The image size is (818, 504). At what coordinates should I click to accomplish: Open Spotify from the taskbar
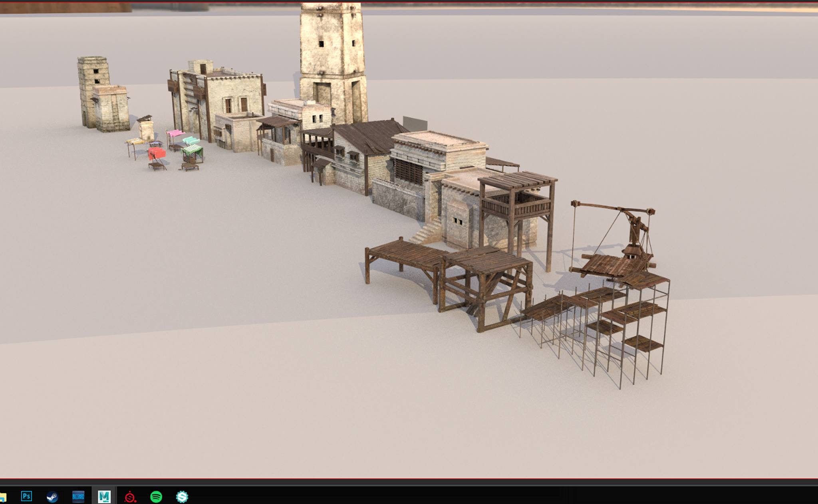point(156,497)
